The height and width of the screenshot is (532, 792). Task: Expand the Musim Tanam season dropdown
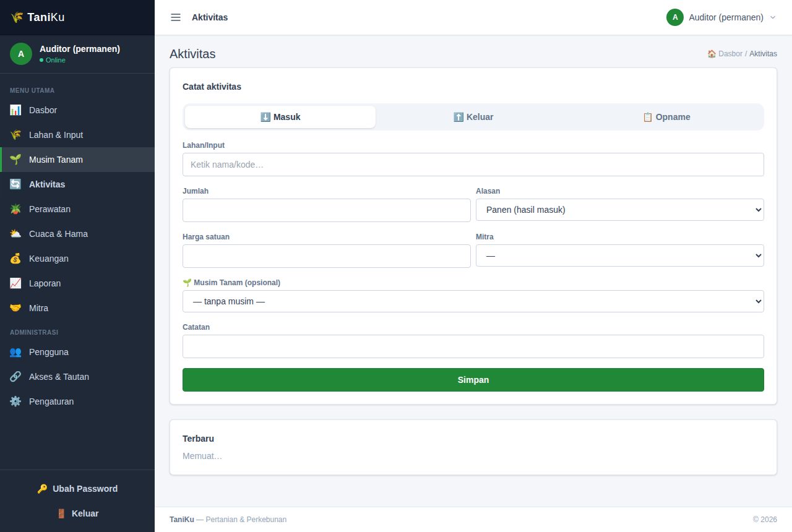pos(473,301)
